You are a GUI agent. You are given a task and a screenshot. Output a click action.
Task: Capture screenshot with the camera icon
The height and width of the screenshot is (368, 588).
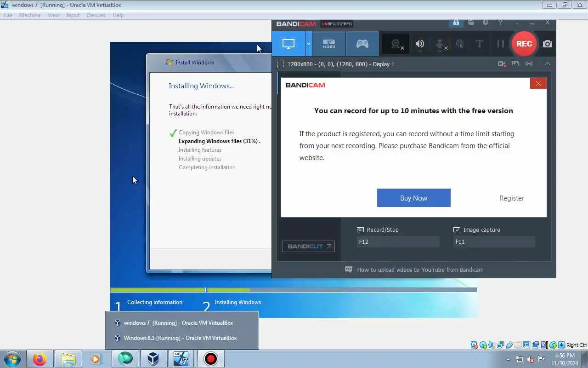(x=548, y=44)
